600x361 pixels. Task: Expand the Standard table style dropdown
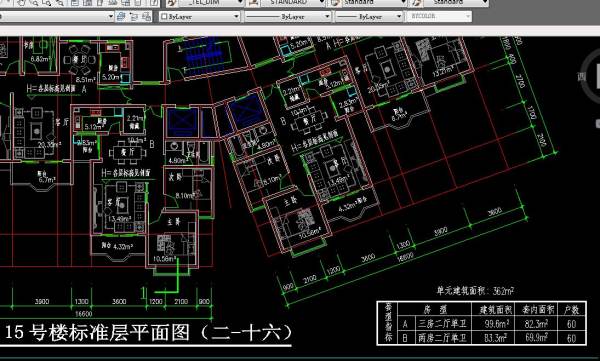click(403, 3)
